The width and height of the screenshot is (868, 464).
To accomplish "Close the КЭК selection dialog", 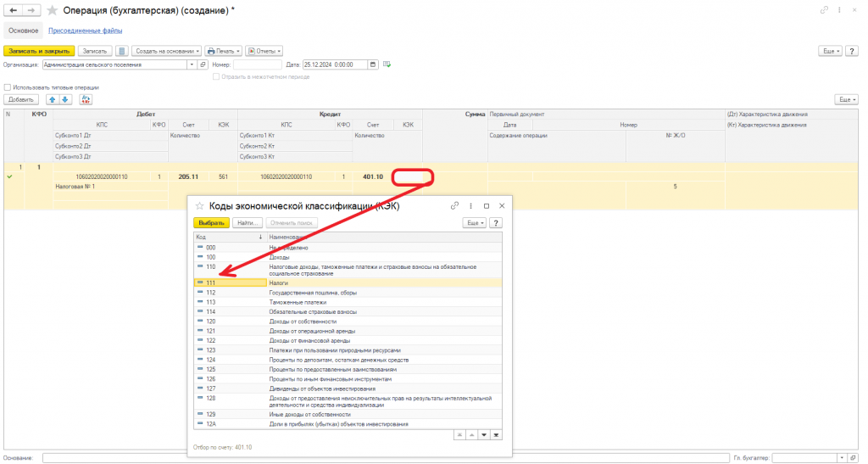I will click(x=502, y=205).
